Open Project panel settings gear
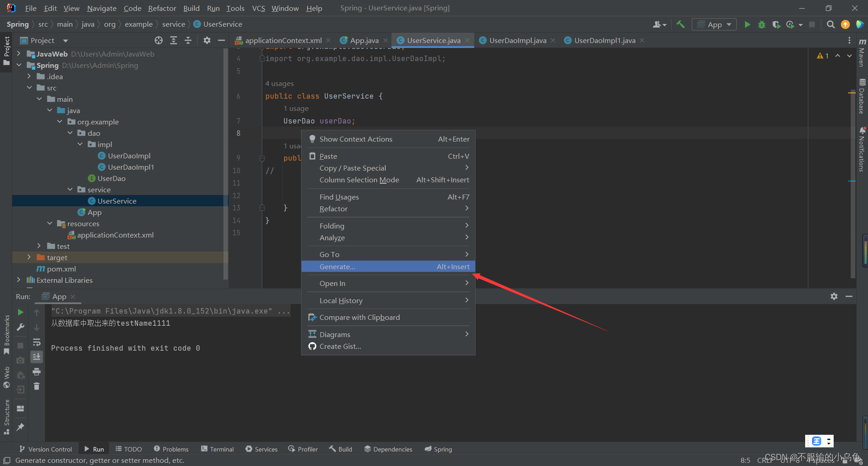Screen dimensions: 868x466 pyautogui.click(x=207, y=40)
